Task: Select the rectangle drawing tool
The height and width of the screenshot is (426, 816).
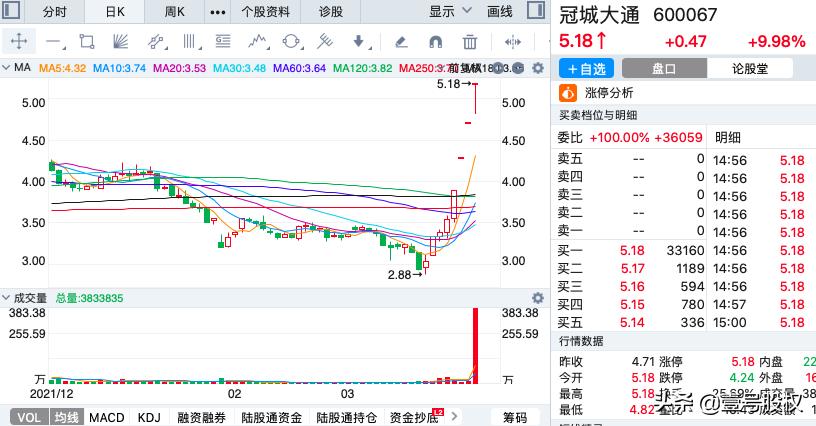Action: click(x=86, y=41)
